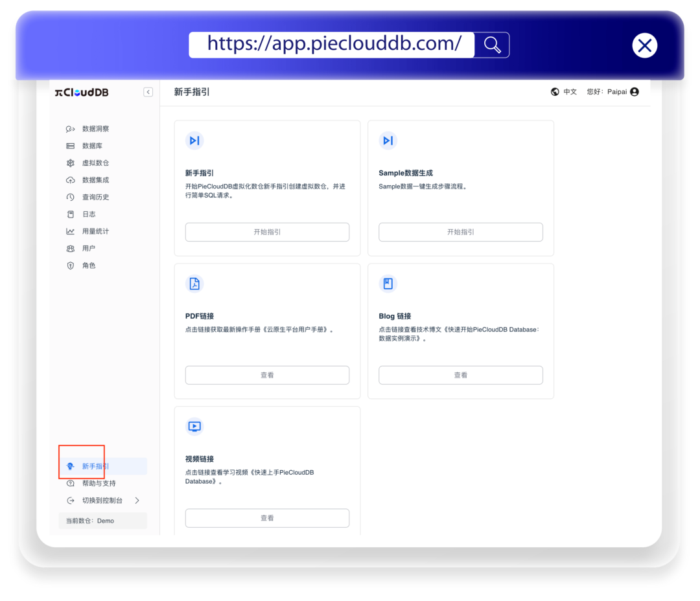Select 新手指引 in the sidebar
The height and width of the screenshot is (601, 700).
[x=102, y=466]
